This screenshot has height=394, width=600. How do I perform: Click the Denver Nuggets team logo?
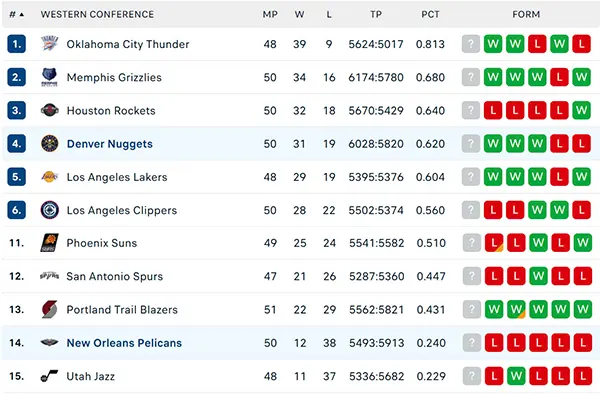(50, 144)
